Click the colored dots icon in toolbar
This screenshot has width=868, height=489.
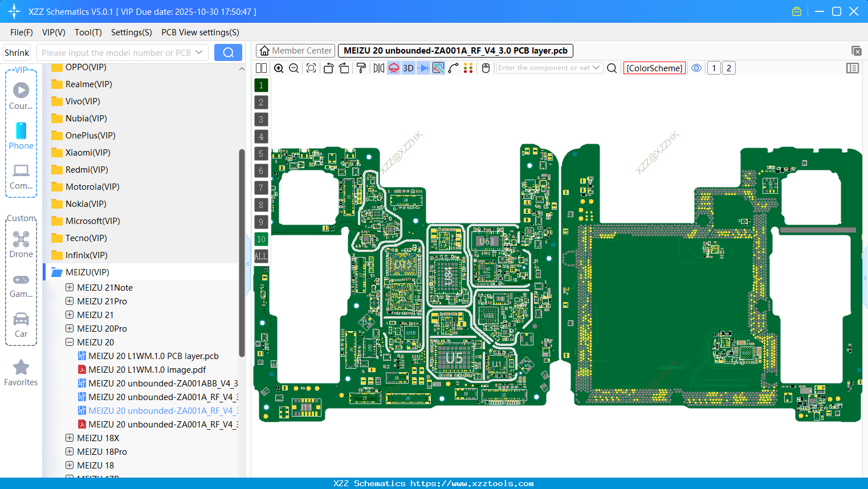click(468, 68)
